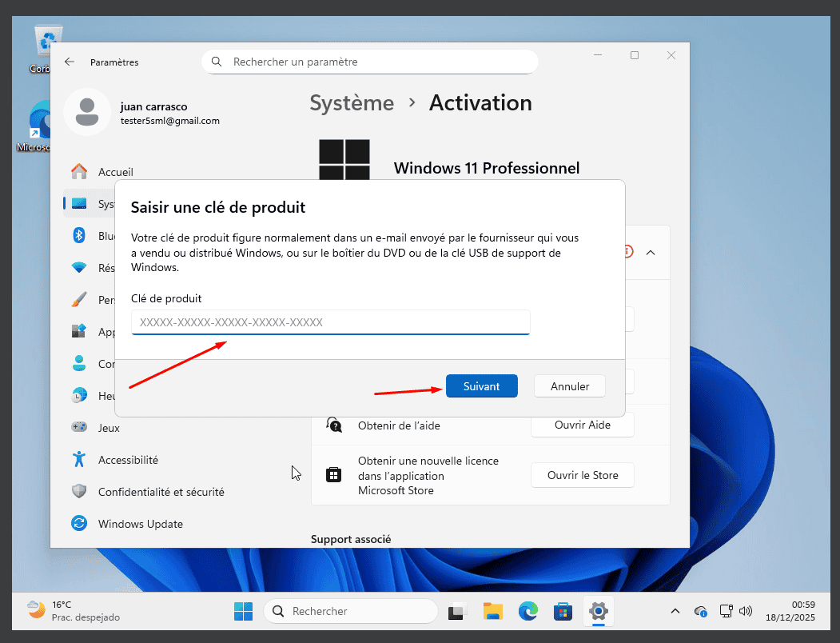Focus the Rechercher un paramètre search box
840x643 pixels.
tap(376, 62)
